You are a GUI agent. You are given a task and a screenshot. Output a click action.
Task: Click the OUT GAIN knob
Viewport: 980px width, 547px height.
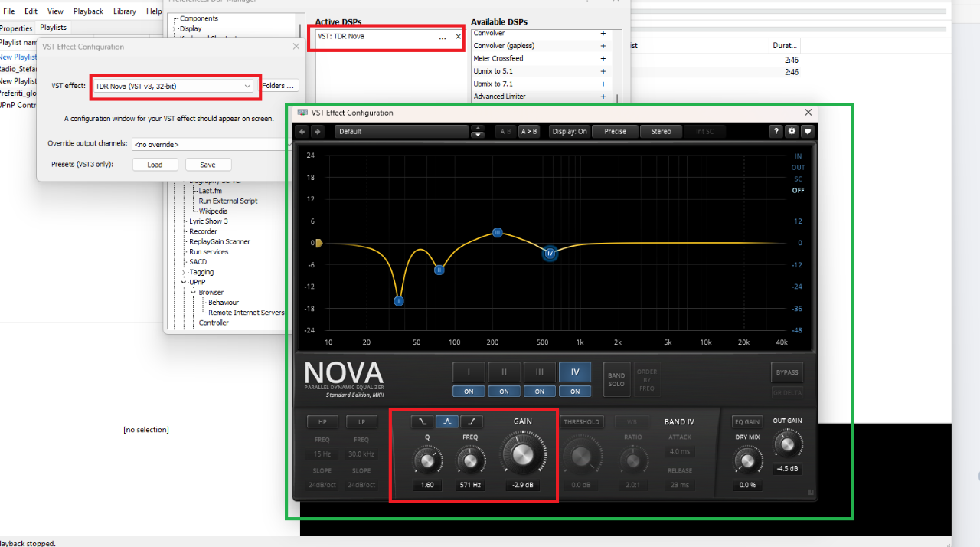pyautogui.click(x=788, y=444)
